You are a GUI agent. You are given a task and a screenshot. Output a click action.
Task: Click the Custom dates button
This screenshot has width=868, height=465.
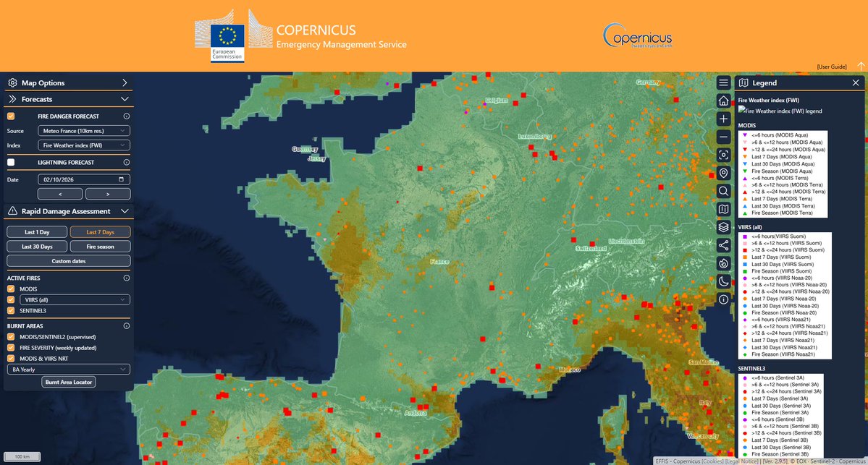point(69,261)
